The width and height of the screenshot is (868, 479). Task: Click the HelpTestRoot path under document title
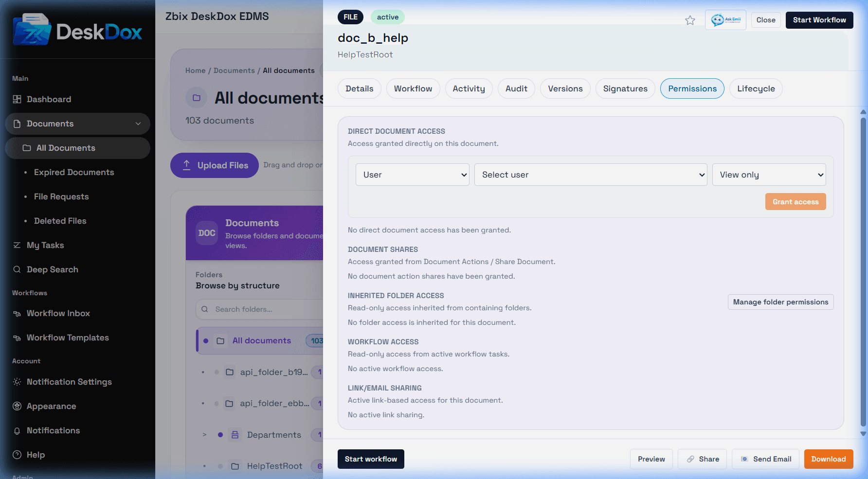(365, 54)
